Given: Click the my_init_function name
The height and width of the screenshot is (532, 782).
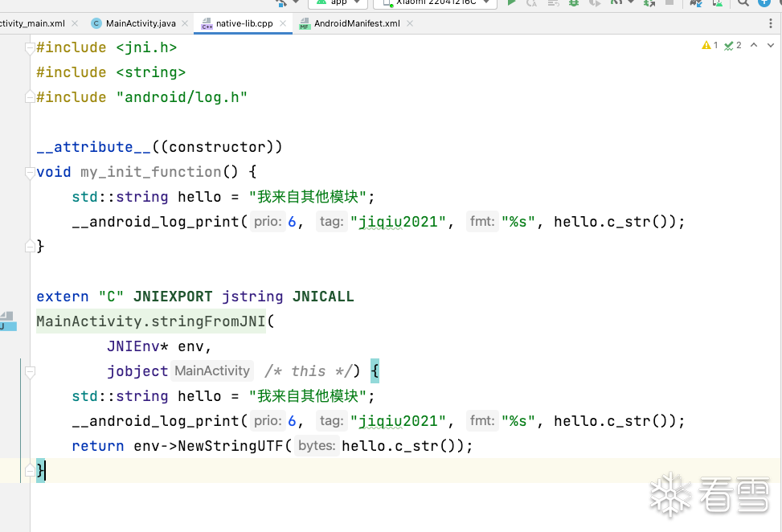Looking at the screenshot, I should 150,172.
